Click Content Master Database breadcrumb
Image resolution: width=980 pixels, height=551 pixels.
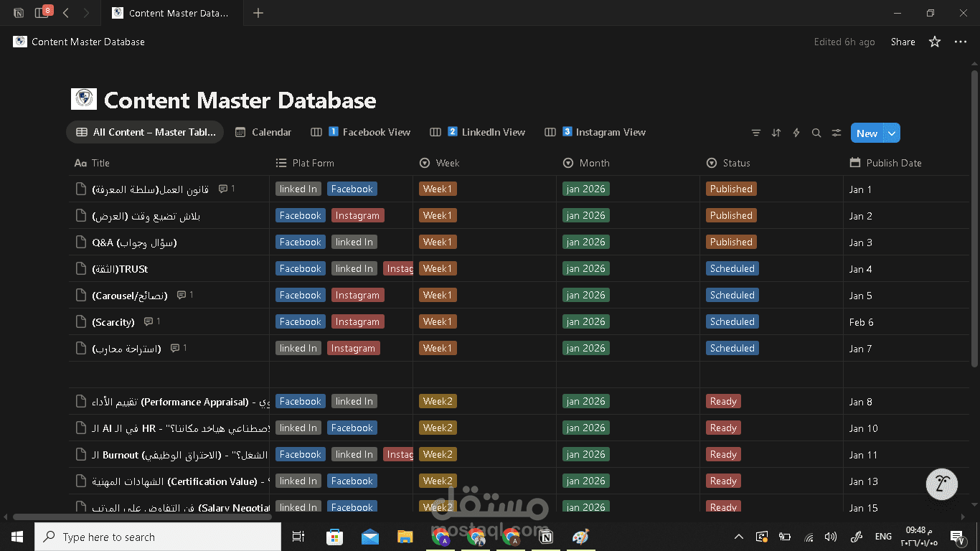point(79,42)
